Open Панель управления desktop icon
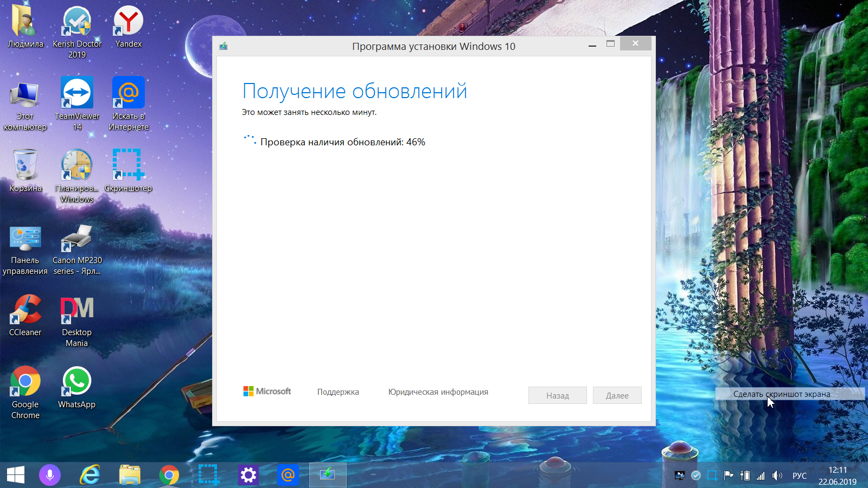This screenshot has height=488, width=868. [x=25, y=249]
